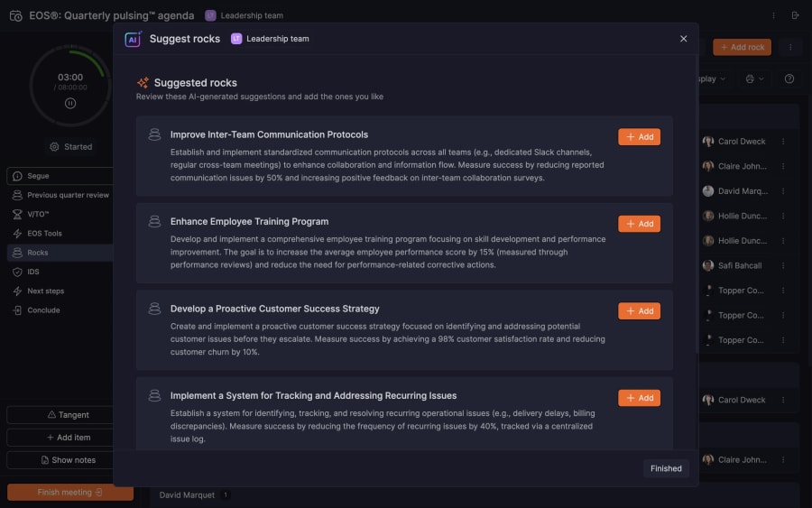This screenshot has height=508, width=812.
Task: Click the meeting calendar icon in title bar
Action: [x=16, y=15]
